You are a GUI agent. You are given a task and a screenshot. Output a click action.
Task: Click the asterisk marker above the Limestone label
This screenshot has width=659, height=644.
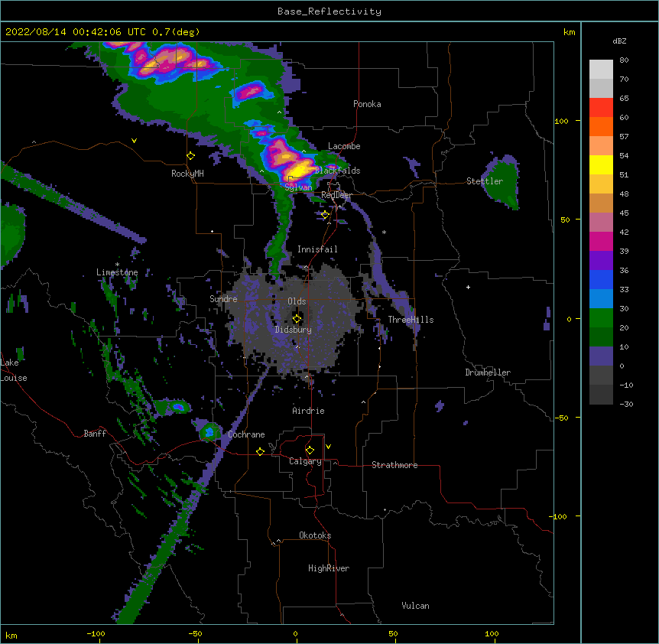tap(117, 265)
